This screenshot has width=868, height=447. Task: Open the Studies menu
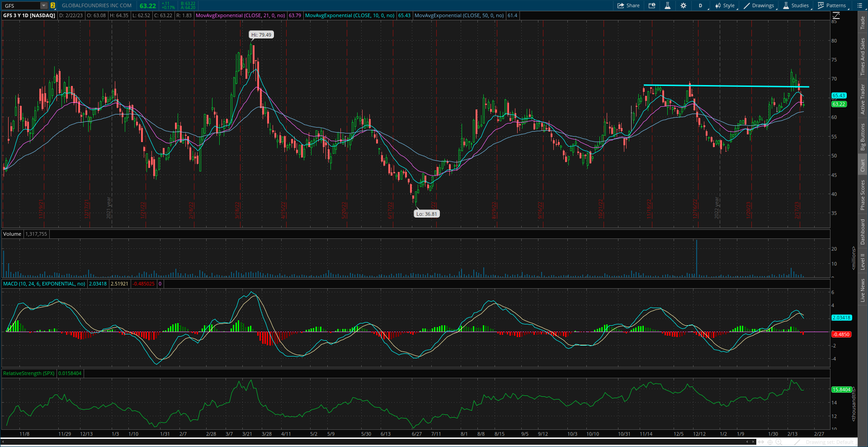pos(796,5)
